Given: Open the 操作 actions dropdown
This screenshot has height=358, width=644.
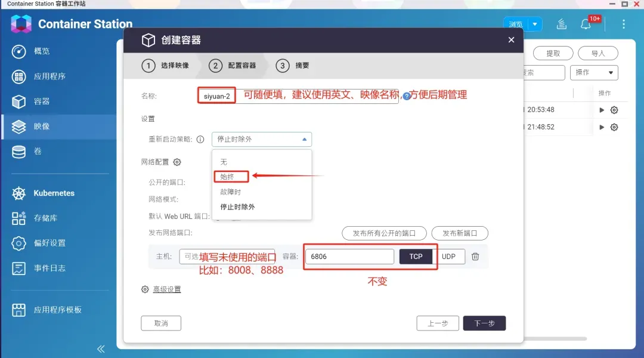Looking at the screenshot, I should pos(594,73).
